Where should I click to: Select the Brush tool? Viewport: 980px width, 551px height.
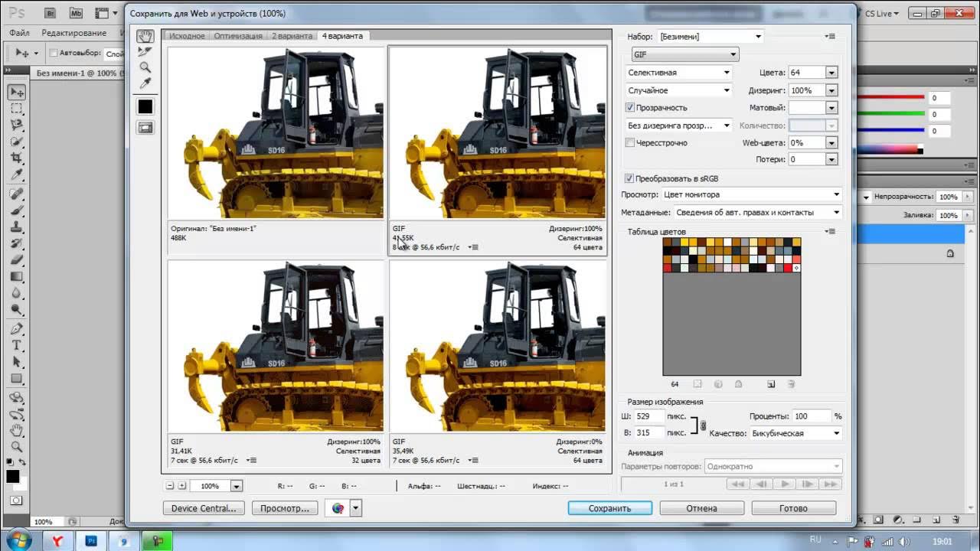17,210
